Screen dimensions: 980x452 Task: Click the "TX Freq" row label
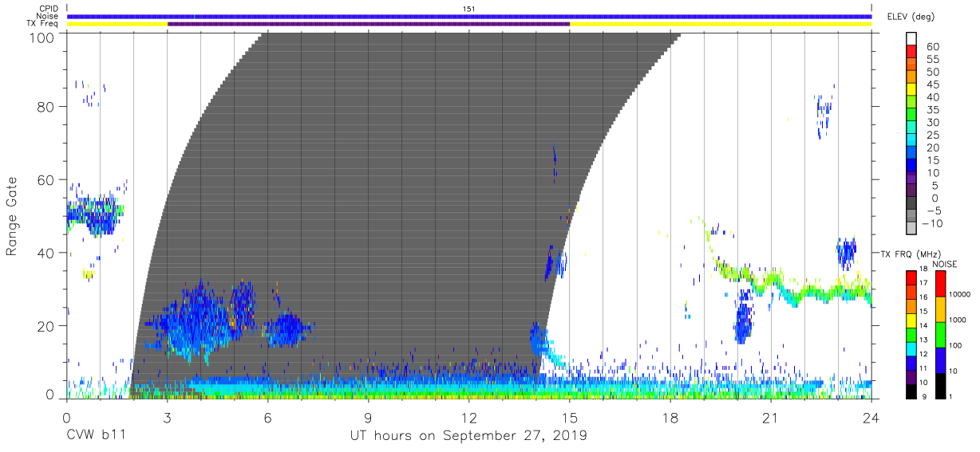point(43,24)
